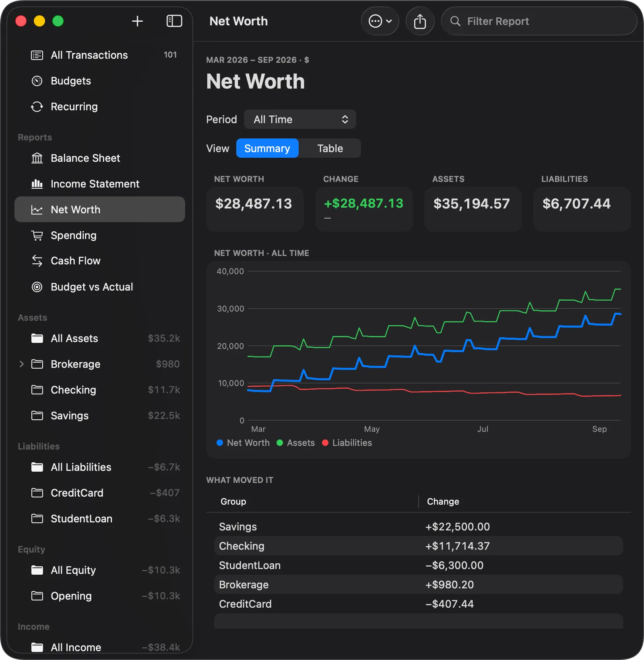
Task: Click the Spending cart icon
Action: (x=37, y=235)
